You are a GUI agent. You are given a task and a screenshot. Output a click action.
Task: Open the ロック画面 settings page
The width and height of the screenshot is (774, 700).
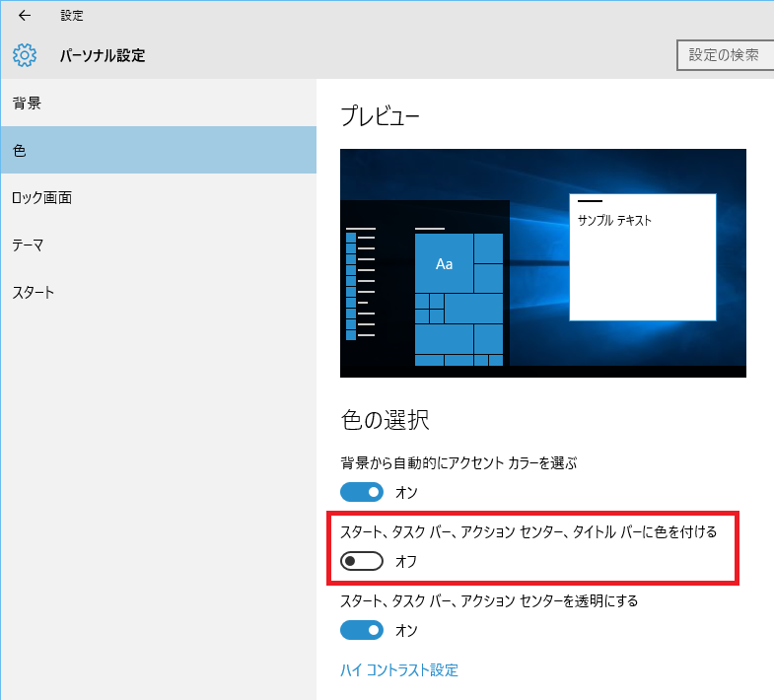tap(159, 197)
